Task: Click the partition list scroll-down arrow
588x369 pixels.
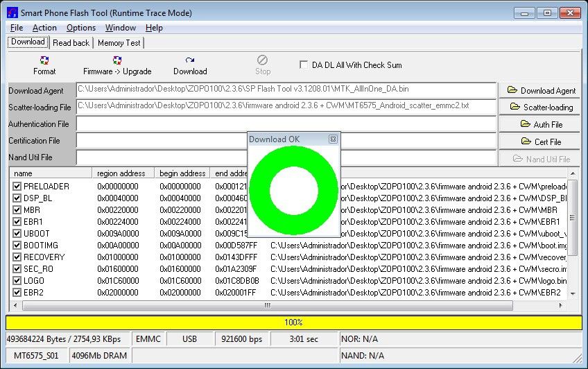Action: coord(573,293)
